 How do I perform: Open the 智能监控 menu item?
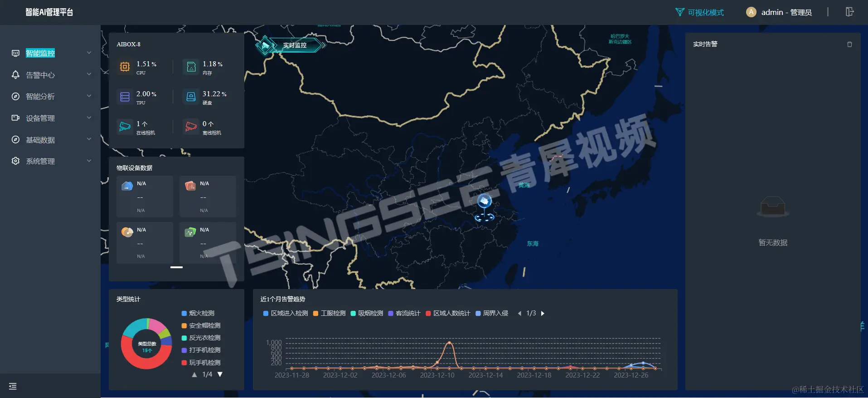tap(50, 53)
